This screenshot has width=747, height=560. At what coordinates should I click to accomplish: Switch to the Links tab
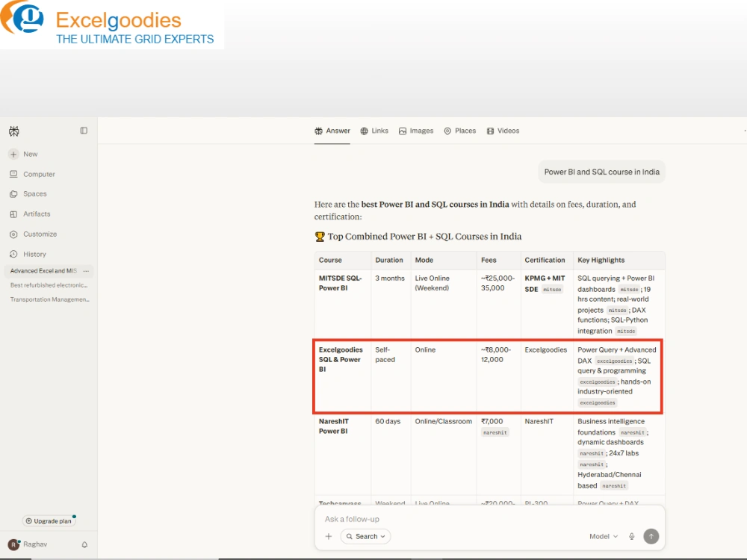[x=374, y=131]
